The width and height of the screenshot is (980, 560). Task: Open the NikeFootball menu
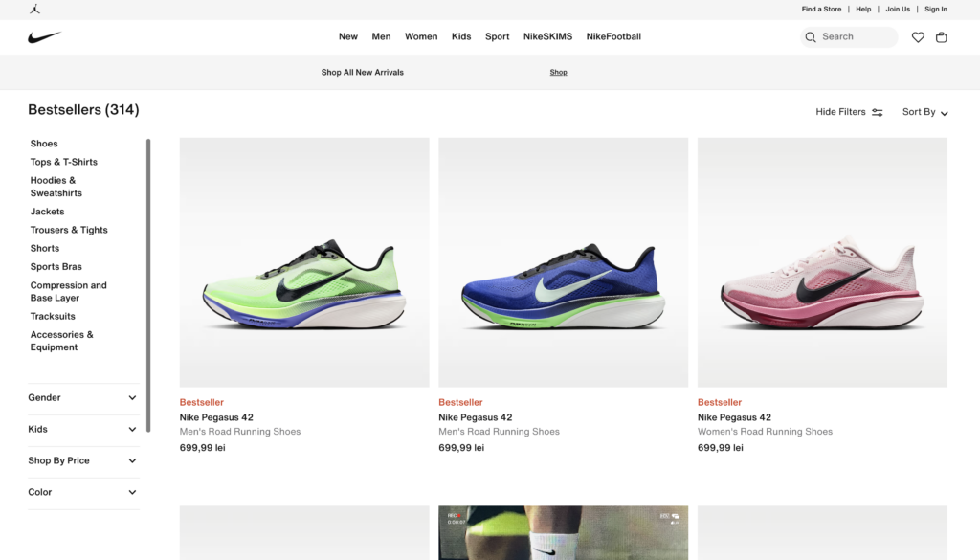(x=613, y=36)
